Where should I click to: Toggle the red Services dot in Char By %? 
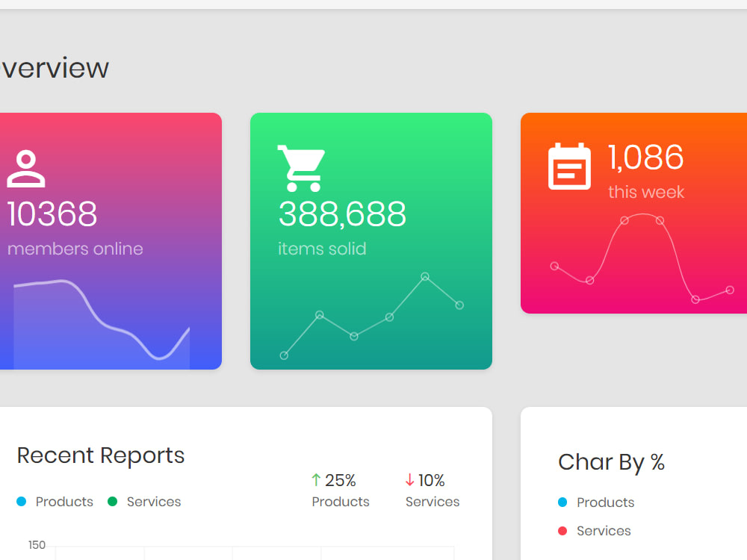pyautogui.click(x=562, y=531)
